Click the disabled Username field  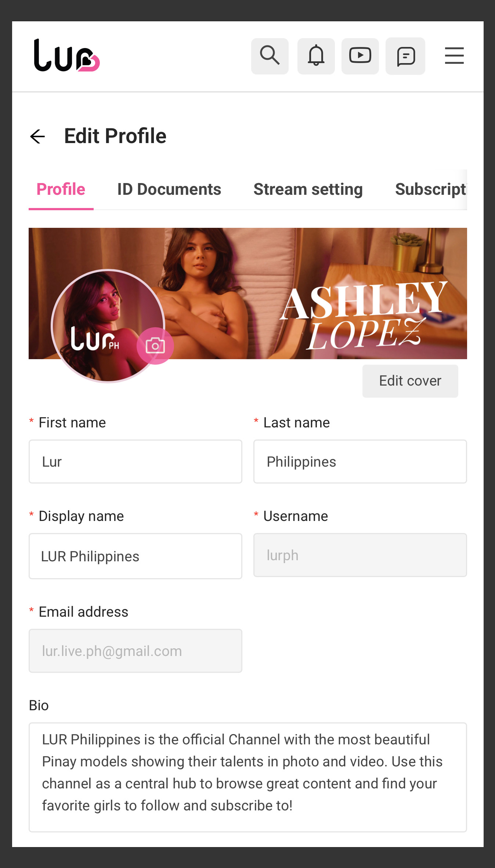(x=360, y=555)
